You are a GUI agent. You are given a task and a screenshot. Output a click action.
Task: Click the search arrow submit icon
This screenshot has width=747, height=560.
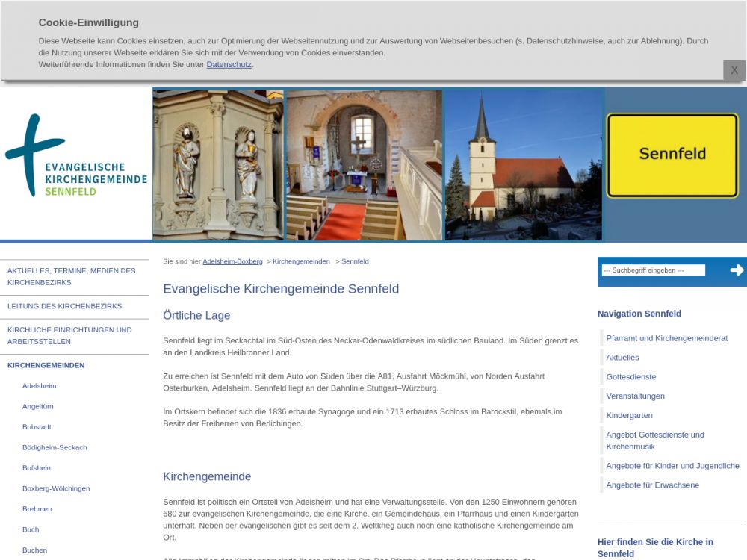737,270
